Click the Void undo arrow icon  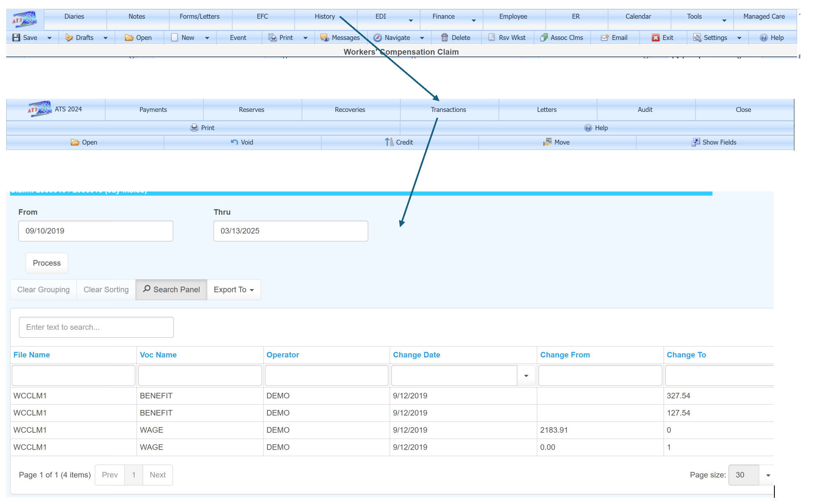[234, 142]
